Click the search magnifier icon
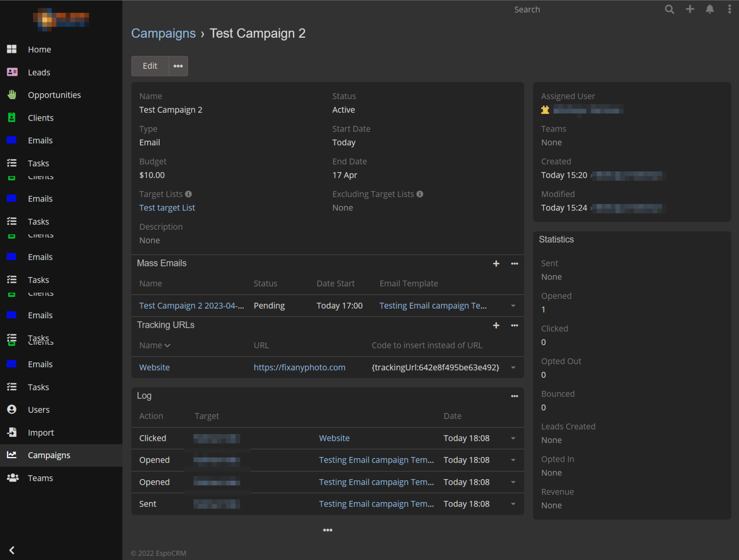The width and height of the screenshot is (739, 560). click(x=669, y=9)
